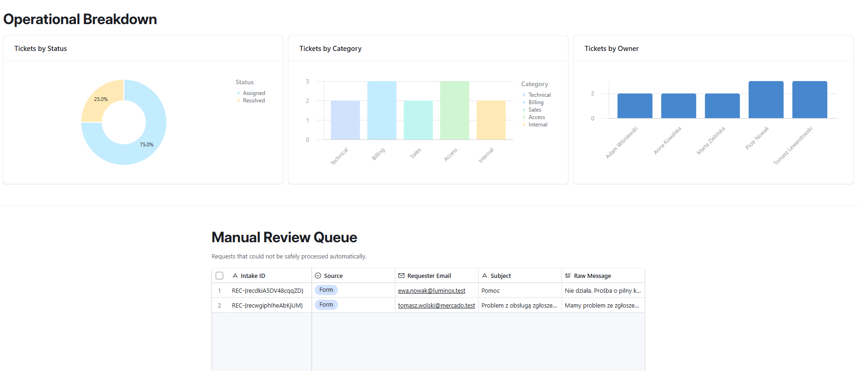
Task: Click the 'Nie działa. Prośba o pilny k...' message cell
Action: pyautogui.click(x=603, y=291)
